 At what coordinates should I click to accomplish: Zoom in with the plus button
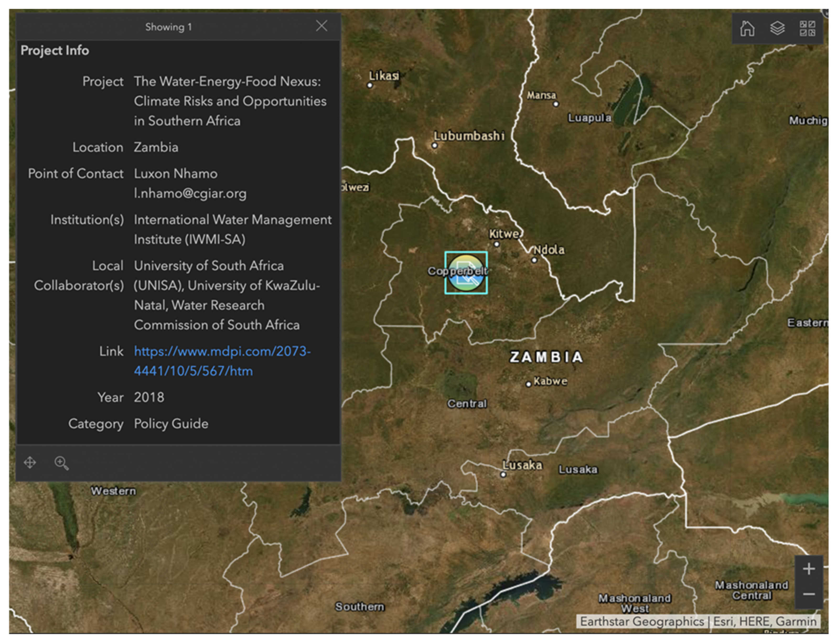pyautogui.click(x=809, y=569)
